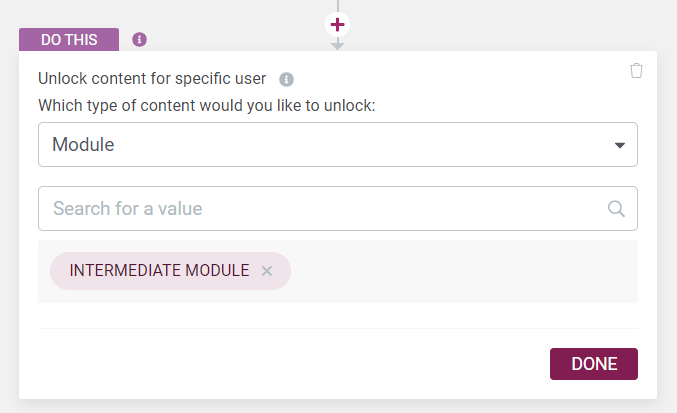Open the info icon beside DO THIS
This screenshot has height=413, width=677.
pos(139,40)
